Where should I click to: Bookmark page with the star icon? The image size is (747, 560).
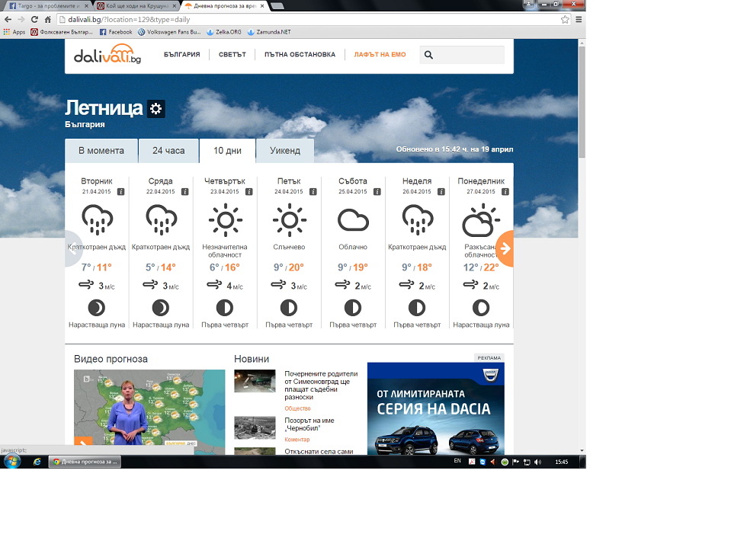[x=565, y=19]
